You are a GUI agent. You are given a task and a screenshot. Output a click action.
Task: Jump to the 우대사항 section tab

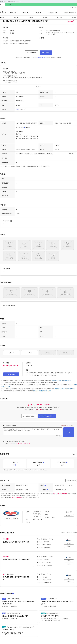click(x=31, y=17)
